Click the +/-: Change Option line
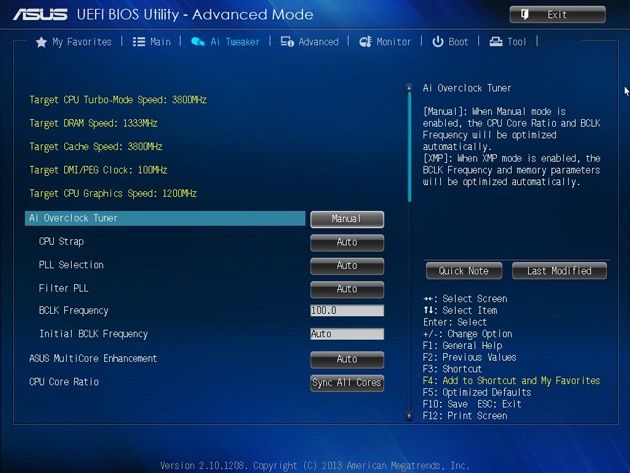The height and width of the screenshot is (473, 630). (x=468, y=334)
